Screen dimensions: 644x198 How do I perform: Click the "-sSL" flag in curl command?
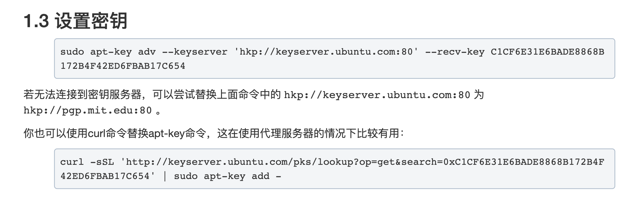point(102,162)
